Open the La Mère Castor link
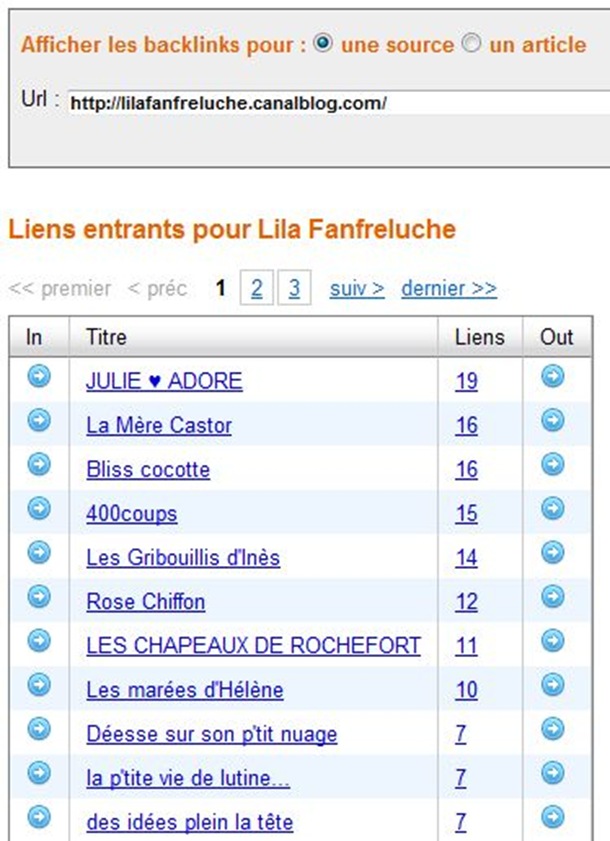 159,425
